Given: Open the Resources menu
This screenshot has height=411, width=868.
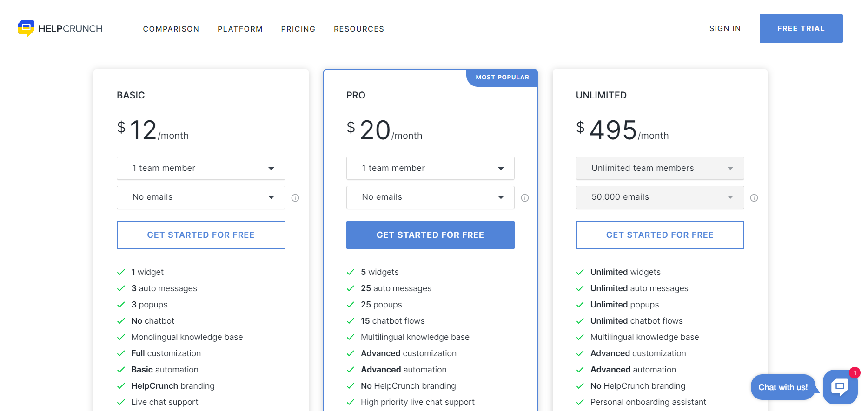Looking at the screenshot, I should click(x=359, y=29).
